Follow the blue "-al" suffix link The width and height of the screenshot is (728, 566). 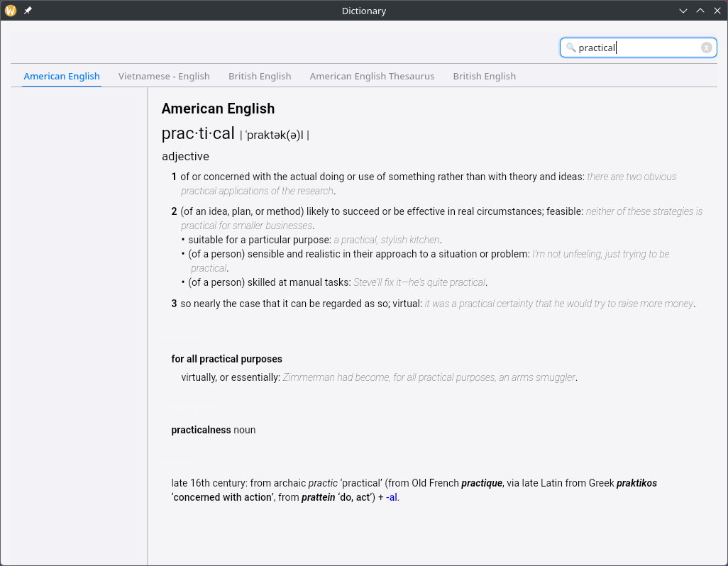coord(392,497)
